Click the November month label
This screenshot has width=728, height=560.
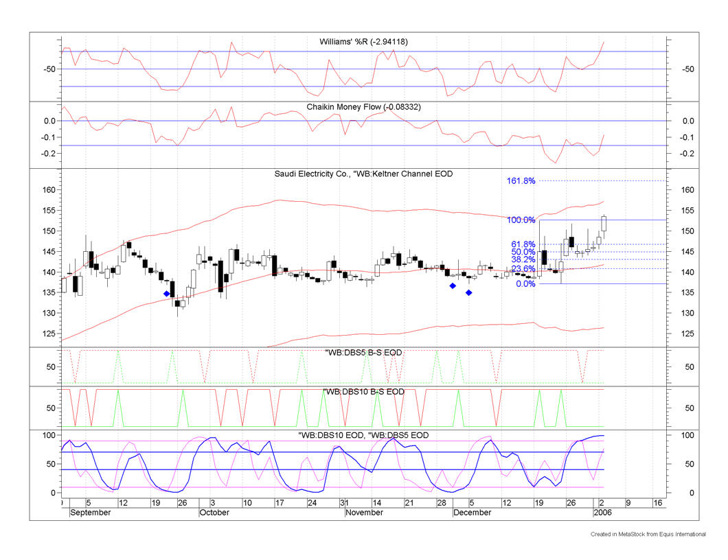[x=365, y=513]
